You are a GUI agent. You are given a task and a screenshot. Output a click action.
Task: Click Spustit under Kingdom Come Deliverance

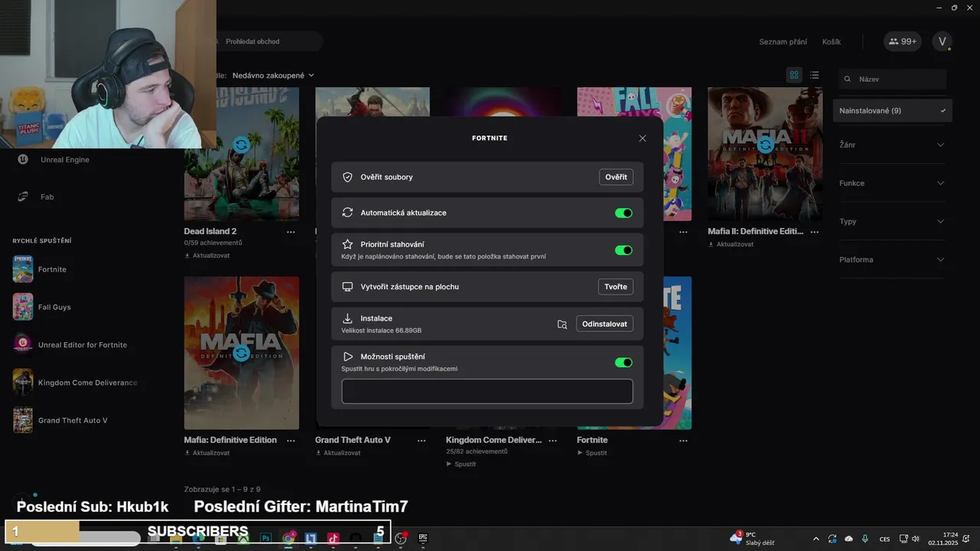[x=461, y=464]
